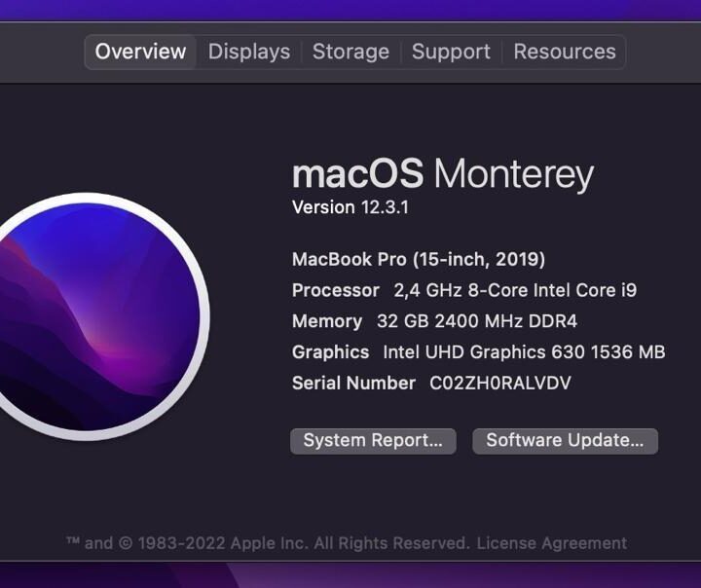Click the Apple Inc. copyright notice text
The image size is (701, 588).
268,543
